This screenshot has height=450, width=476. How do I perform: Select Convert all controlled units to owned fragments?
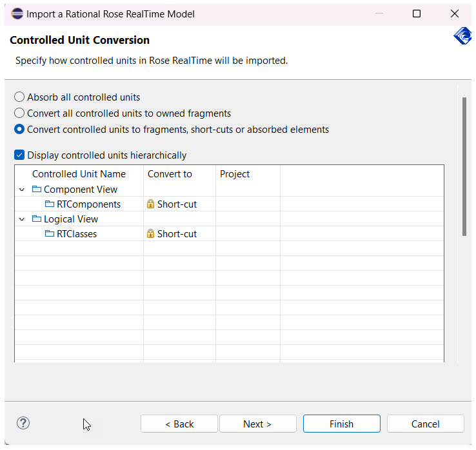point(19,113)
